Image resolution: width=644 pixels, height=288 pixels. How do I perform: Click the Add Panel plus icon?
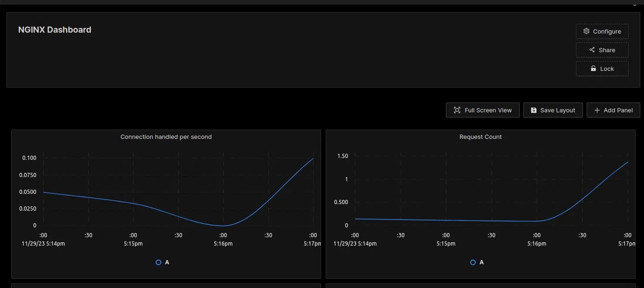point(597,110)
